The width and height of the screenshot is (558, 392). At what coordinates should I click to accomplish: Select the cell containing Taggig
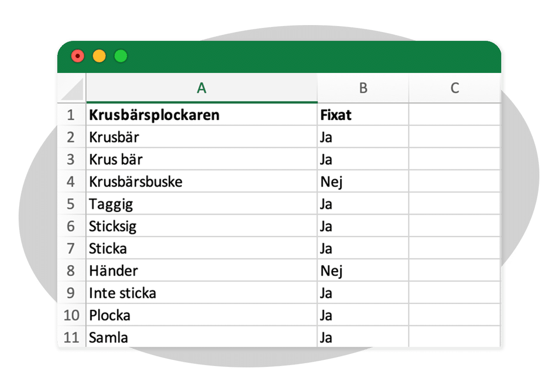pos(201,204)
